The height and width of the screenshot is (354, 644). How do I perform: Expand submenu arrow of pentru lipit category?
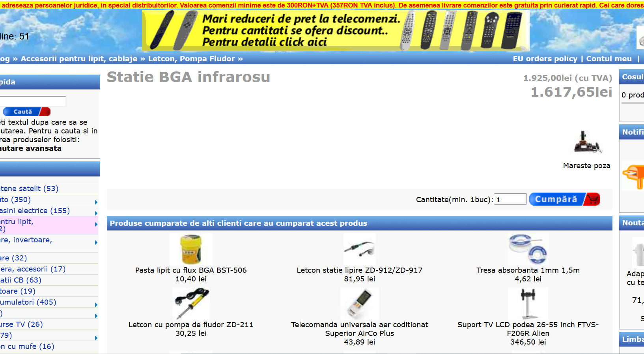click(96, 224)
